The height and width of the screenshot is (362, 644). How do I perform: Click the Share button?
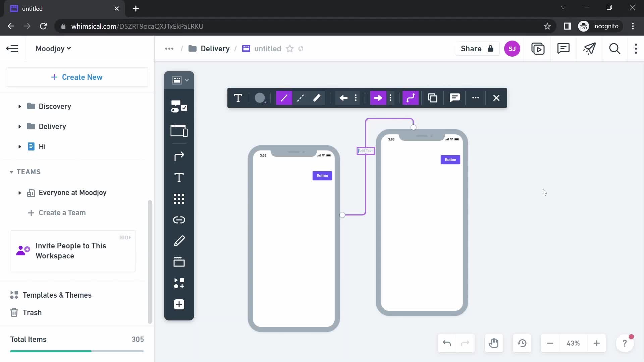click(x=477, y=49)
